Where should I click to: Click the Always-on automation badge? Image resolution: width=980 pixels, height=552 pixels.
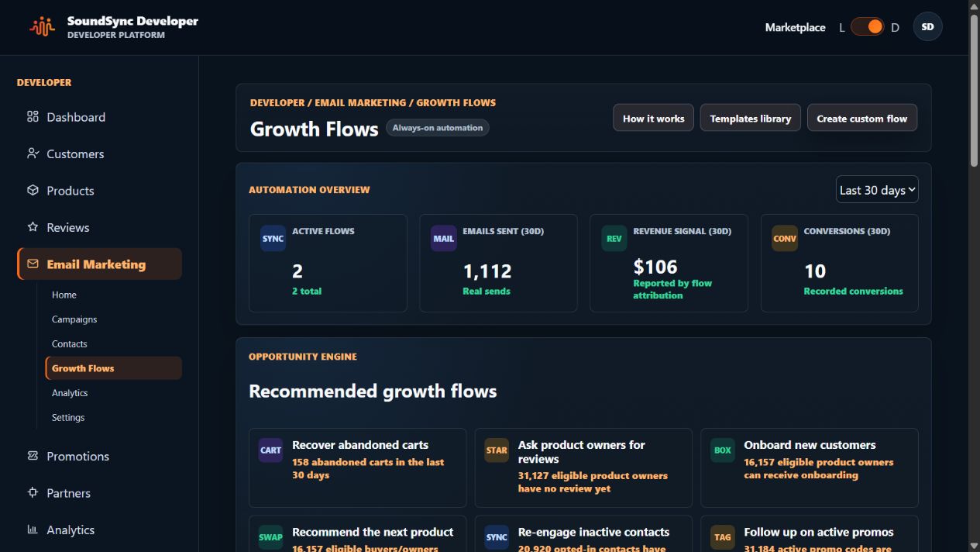(x=438, y=128)
